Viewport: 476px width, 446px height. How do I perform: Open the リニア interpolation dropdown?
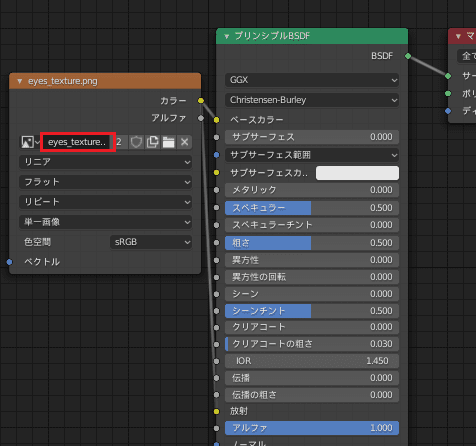pos(105,162)
